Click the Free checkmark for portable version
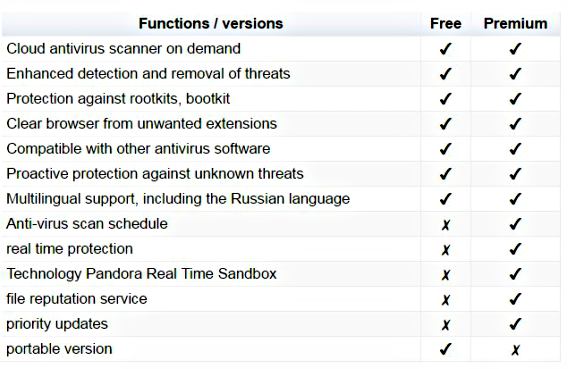The width and height of the screenshot is (568, 369). 446,349
